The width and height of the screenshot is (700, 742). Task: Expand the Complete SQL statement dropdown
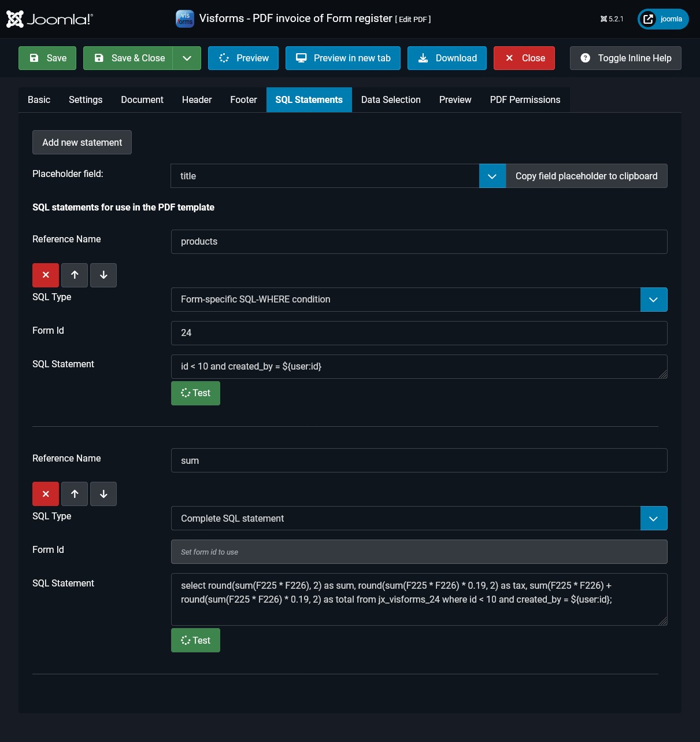point(653,519)
